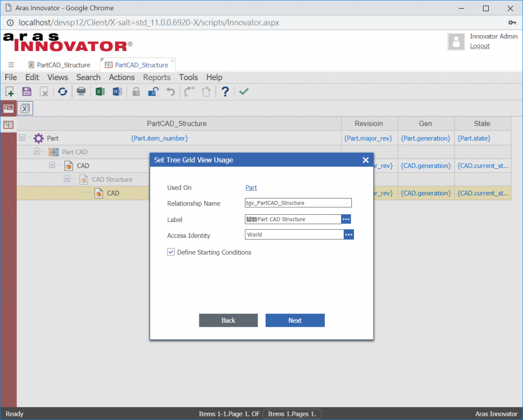The image size is (523, 420).
Task: Collapse the CAD Structure tree node
Action: (x=67, y=178)
